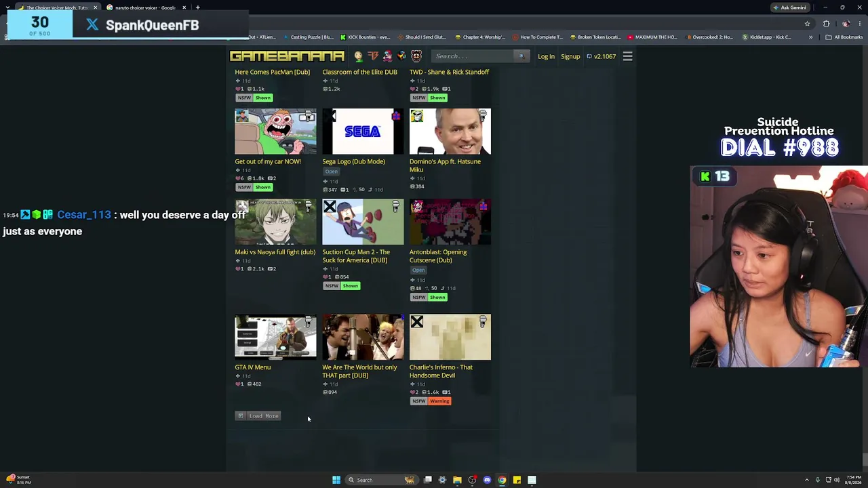
Task: Click the Load More button
Action: [x=258, y=416]
